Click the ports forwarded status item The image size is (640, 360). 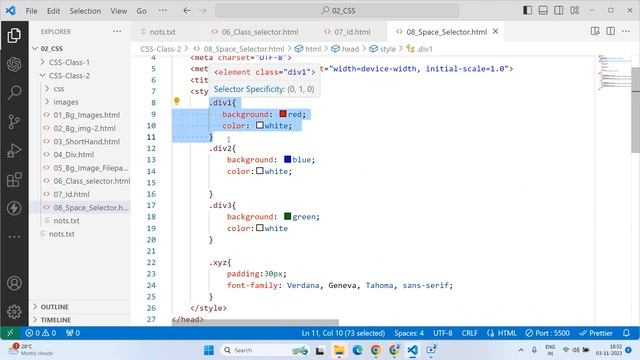73,333
